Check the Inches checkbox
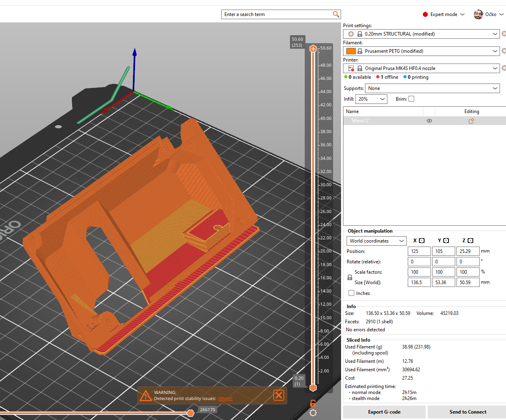Viewport: 506px width, 420px height. 351,293
